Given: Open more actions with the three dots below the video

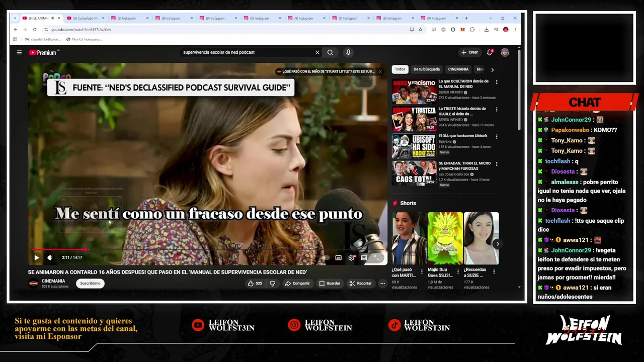Looking at the screenshot, I should pyautogui.click(x=382, y=284).
